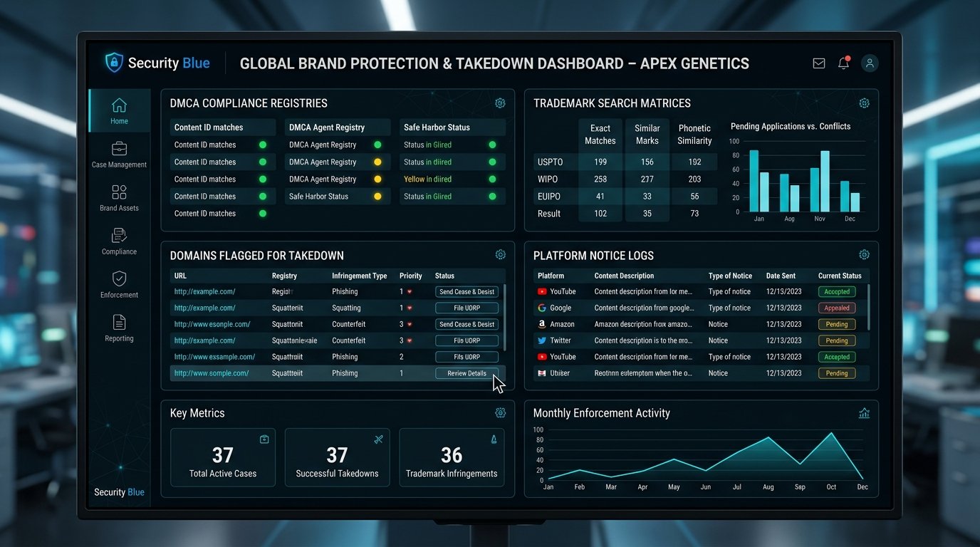Click the Oct peak on Monthly Enforcement chart
The width and height of the screenshot is (980, 547).
coord(830,433)
